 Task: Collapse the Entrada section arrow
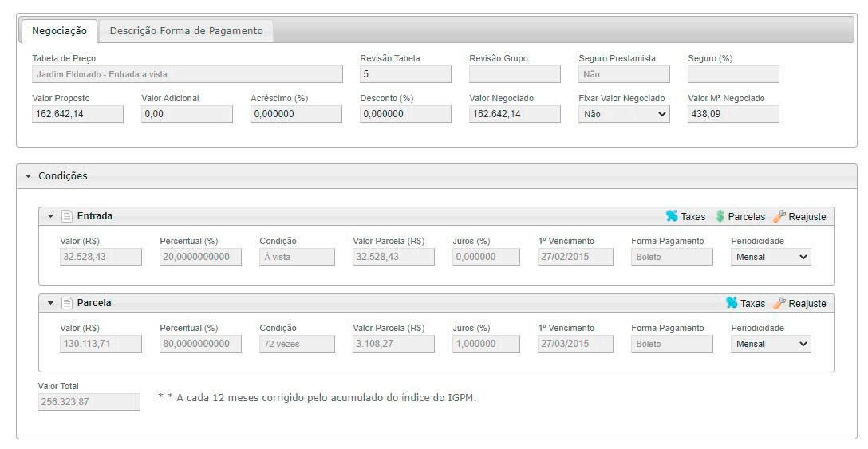[51, 216]
